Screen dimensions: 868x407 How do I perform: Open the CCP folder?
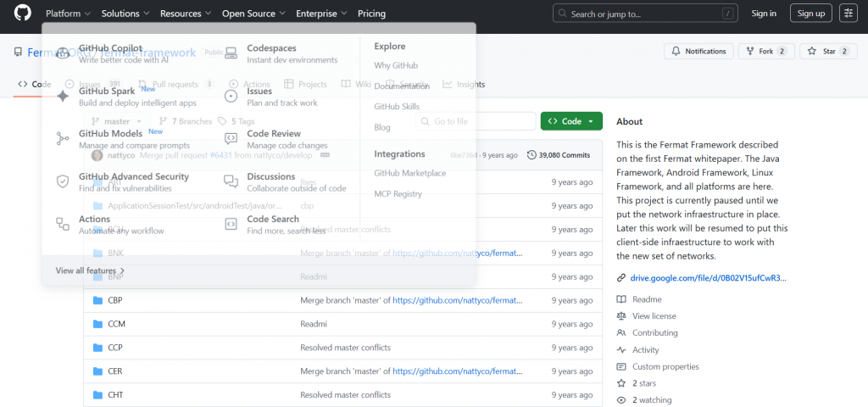115,347
